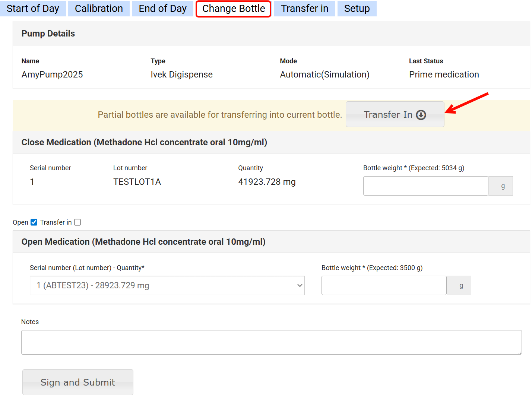
Task: Open the Transfer in tab at top
Action: pyautogui.click(x=304, y=9)
